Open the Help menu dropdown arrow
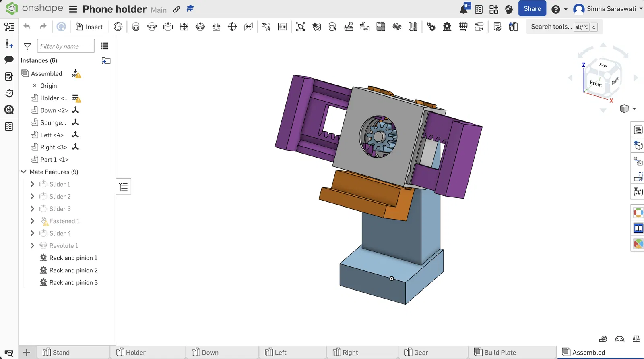 click(566, 9)
